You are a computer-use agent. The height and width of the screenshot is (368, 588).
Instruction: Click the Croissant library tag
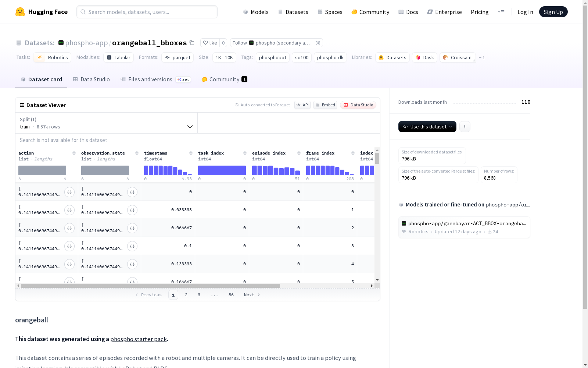tap(458, 57)
